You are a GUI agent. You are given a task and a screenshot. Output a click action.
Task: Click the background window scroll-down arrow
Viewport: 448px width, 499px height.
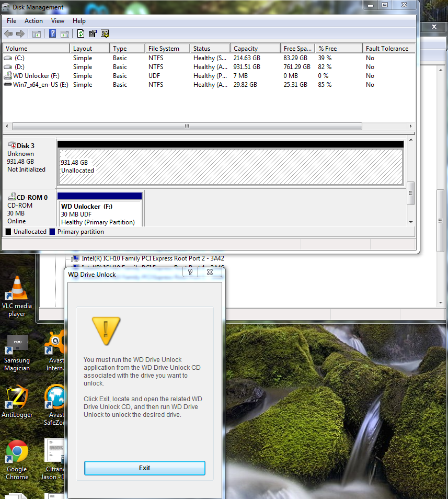tap(441, 303)
